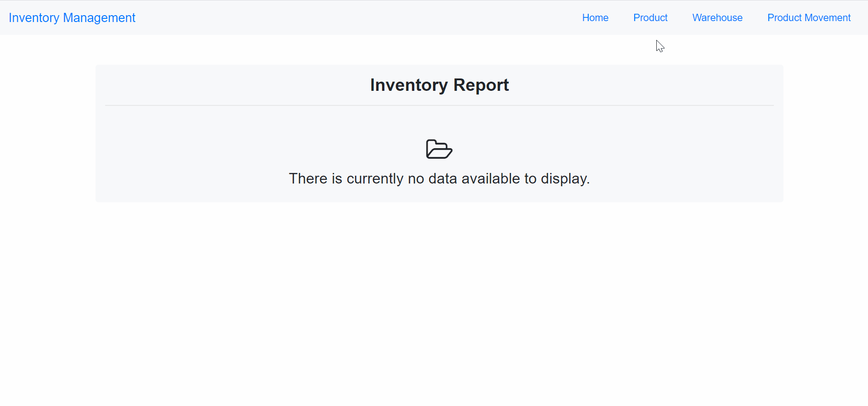Click the word 'Product' in Product Movement

784,17
